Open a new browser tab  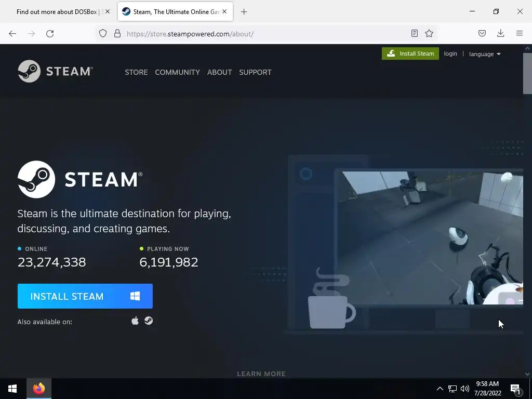(244, 12)
